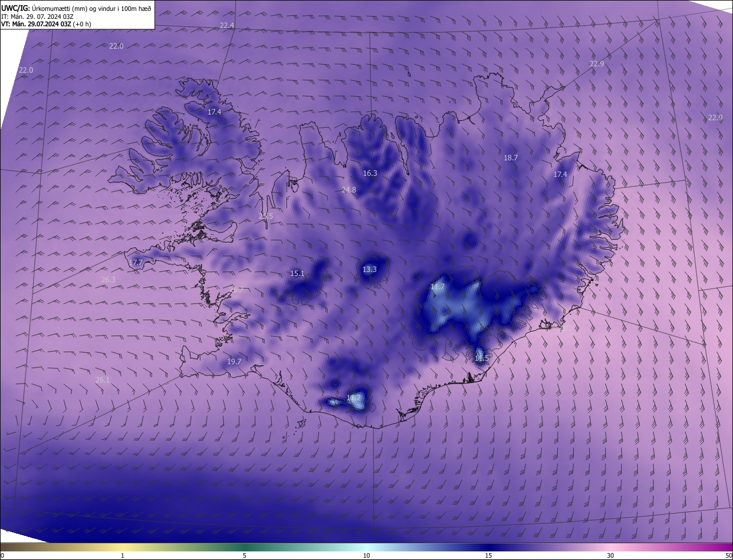The width and height of the screenshot is (733, 560).
Task: Select the 22.4 value label
Action: pos(227,25)
